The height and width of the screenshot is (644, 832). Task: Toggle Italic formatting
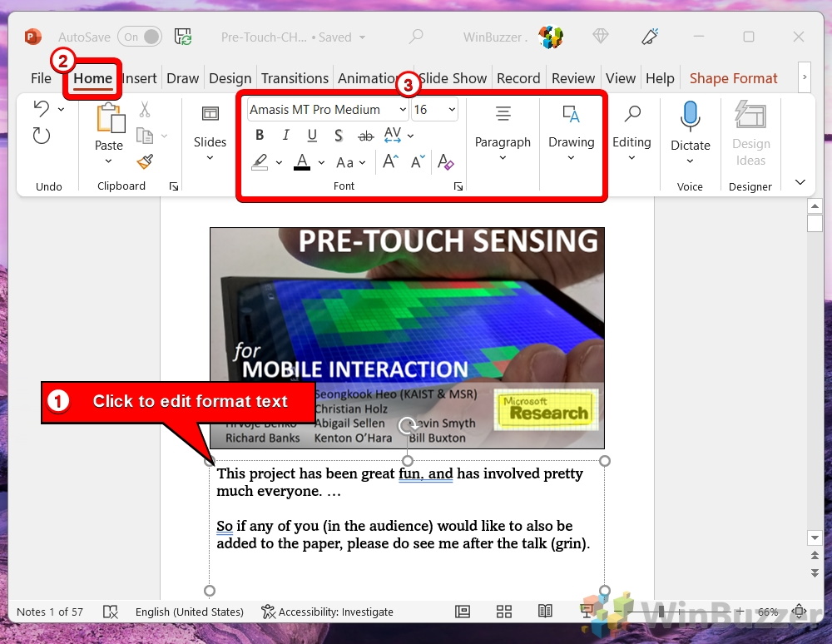285,136
